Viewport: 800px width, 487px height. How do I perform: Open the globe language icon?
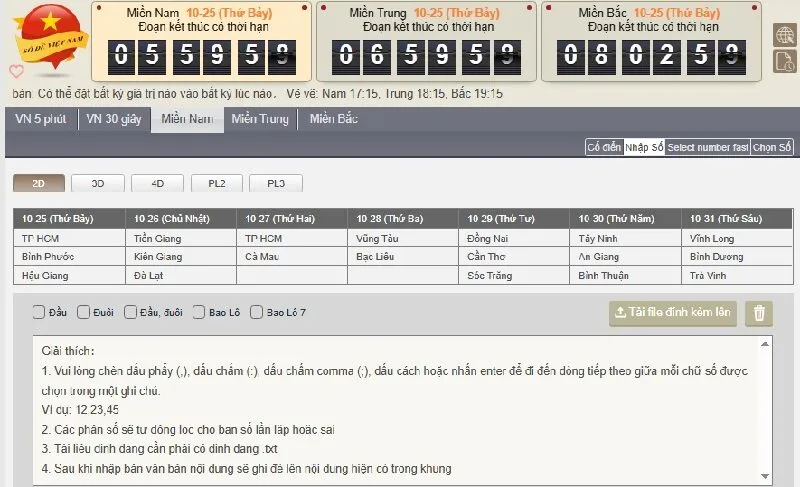click(x=784, y=34)
